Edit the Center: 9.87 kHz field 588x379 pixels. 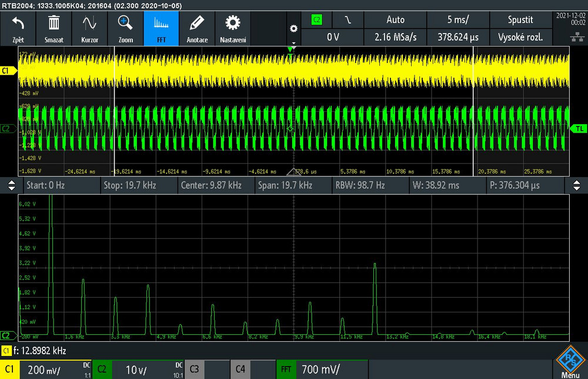point(217,185)
